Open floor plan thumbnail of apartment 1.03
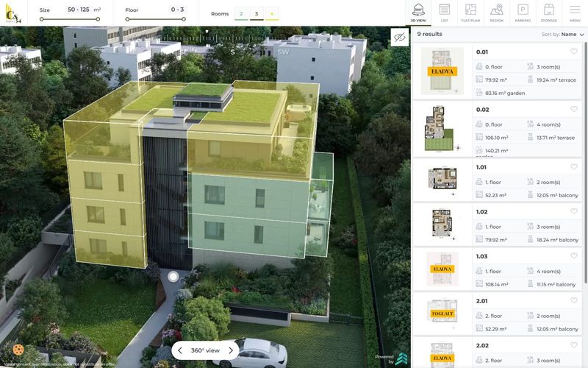 pos(442,269)
